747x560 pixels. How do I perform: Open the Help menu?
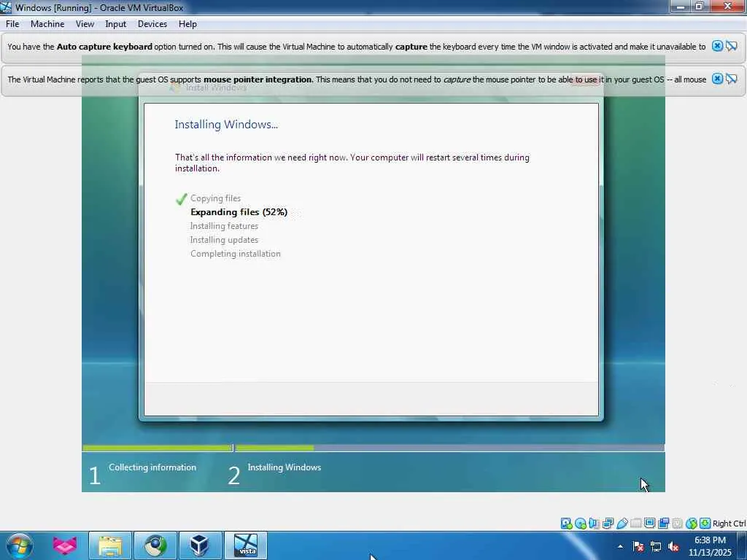tap(187, 24)
